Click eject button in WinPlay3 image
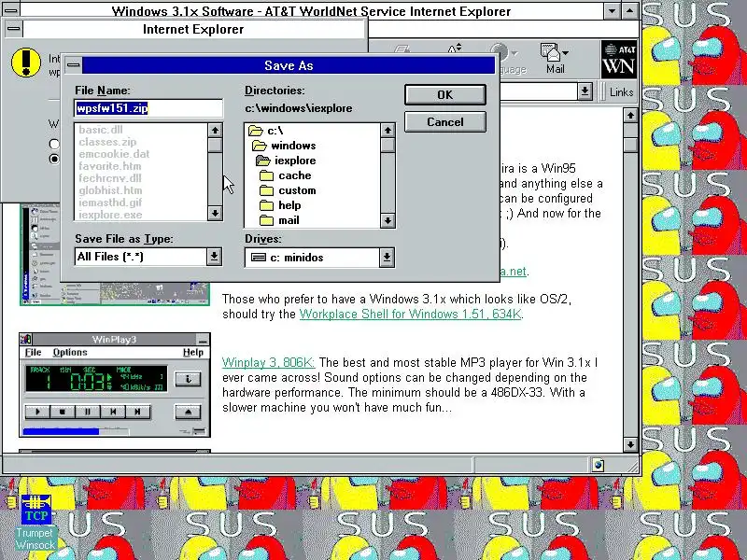 (x=188, y=412)
